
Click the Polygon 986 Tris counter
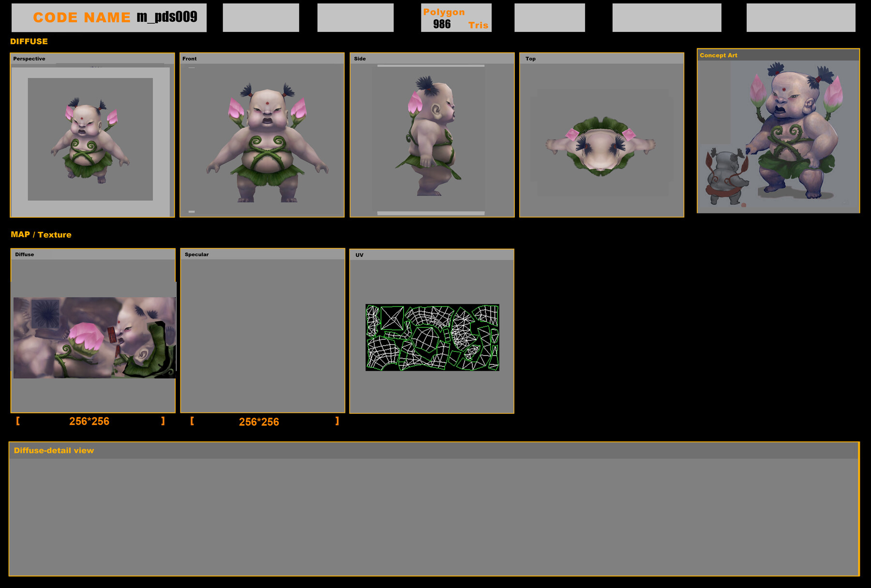[455, 18]
